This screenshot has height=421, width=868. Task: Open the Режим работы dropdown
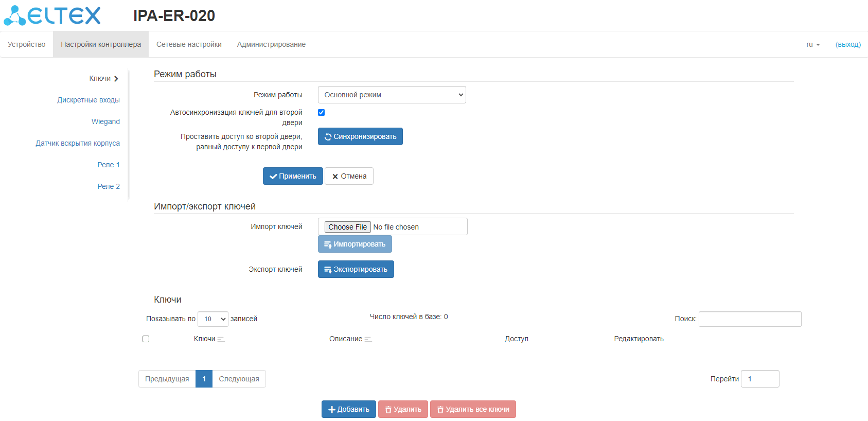(392, 95)
